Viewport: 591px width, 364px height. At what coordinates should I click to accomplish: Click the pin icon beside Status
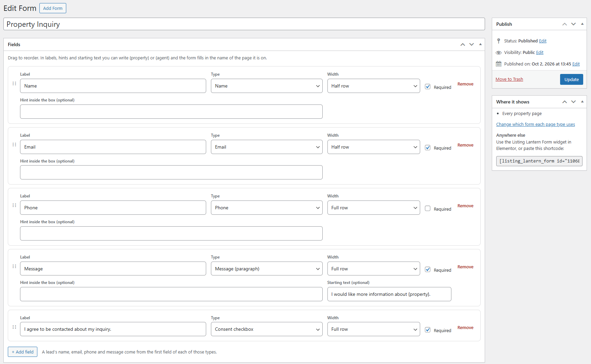point(499,41)
